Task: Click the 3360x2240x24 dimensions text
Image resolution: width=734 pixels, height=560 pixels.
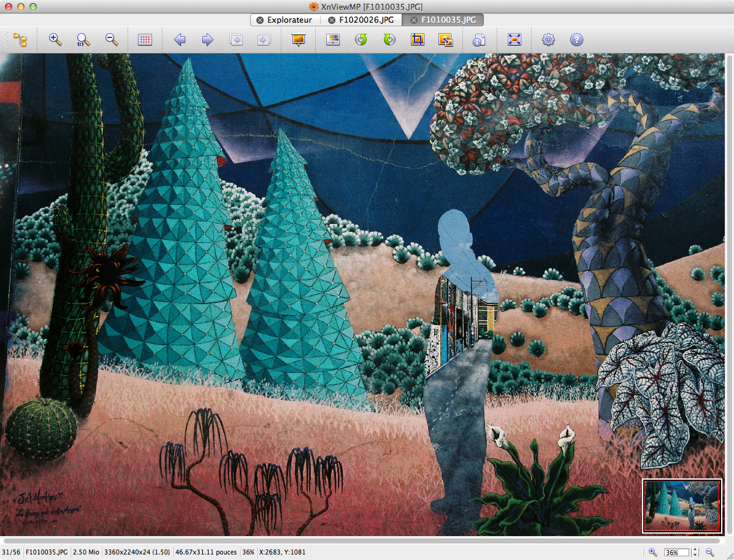Action: tap(137, 552)
